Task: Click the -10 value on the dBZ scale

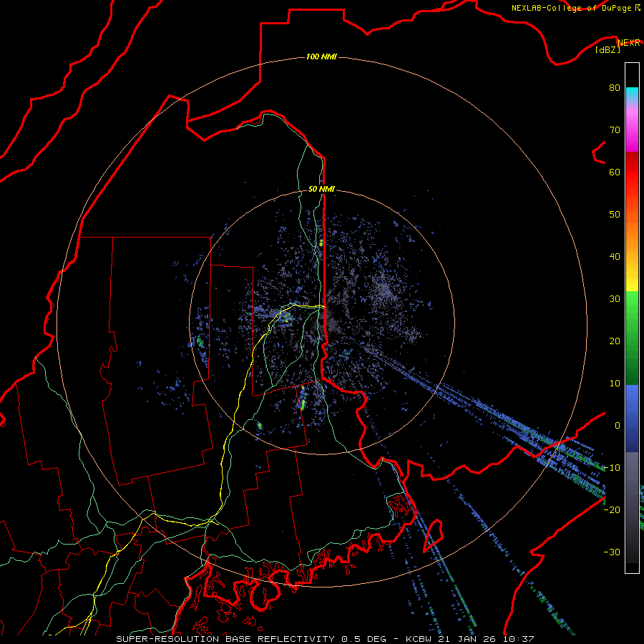Action: pyautogui.click(x=612, y=468)
